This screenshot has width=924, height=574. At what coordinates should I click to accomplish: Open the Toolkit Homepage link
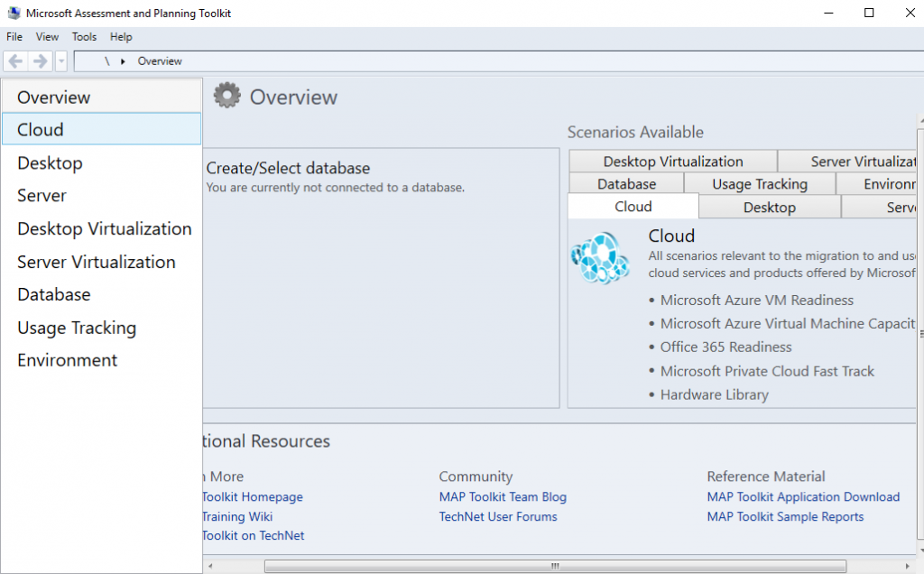coord(253,496)
